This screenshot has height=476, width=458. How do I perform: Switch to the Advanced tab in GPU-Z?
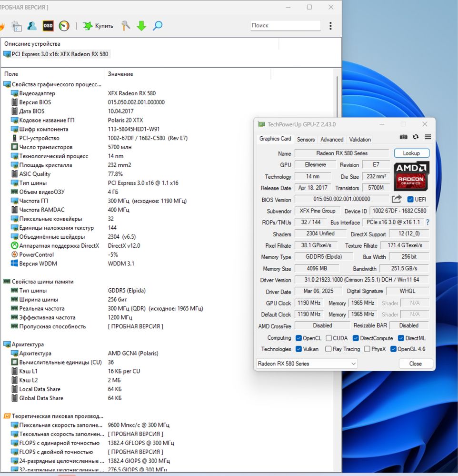tap(332, 139)
